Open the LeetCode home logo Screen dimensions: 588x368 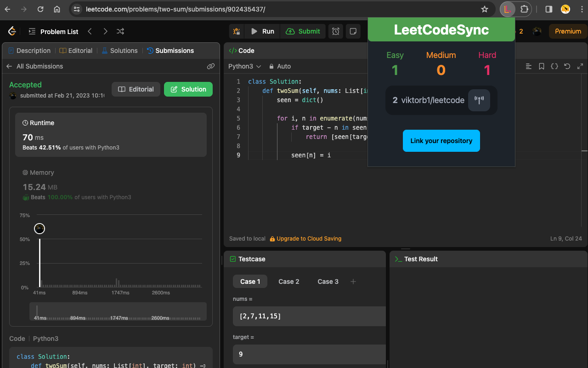click(11, 31)
